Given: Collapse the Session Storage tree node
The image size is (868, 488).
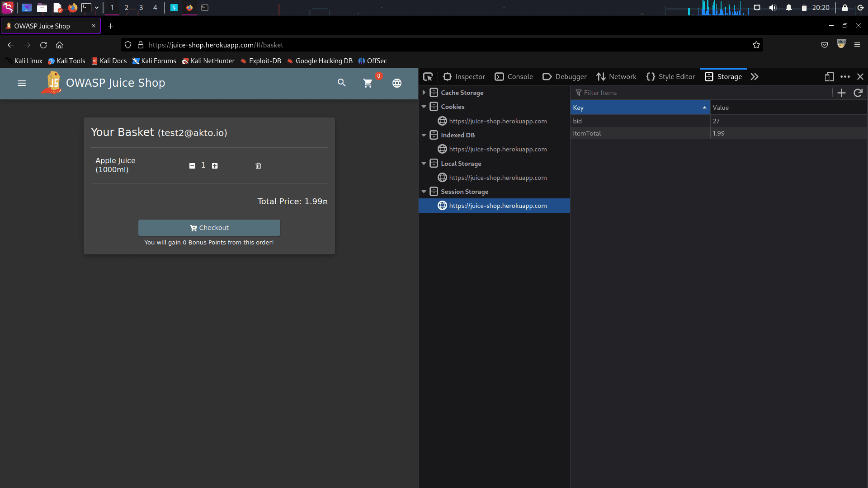Looking at the screenshot, I should pos(424,192).
